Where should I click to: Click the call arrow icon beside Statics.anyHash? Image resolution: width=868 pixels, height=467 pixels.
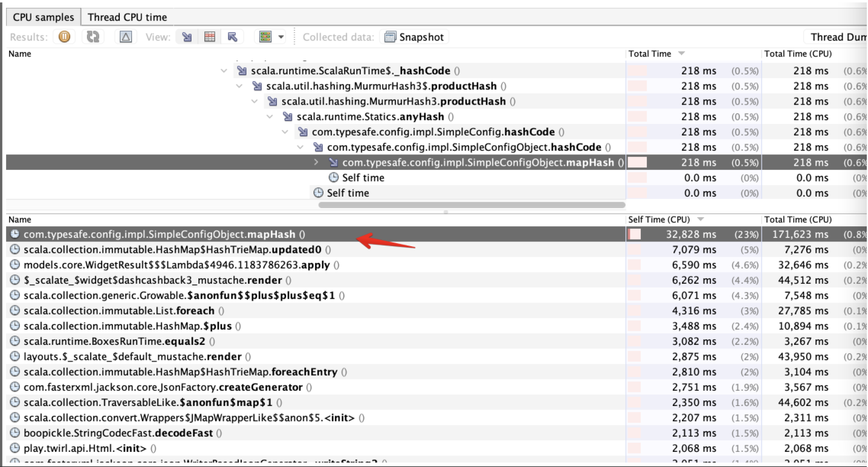288,117
